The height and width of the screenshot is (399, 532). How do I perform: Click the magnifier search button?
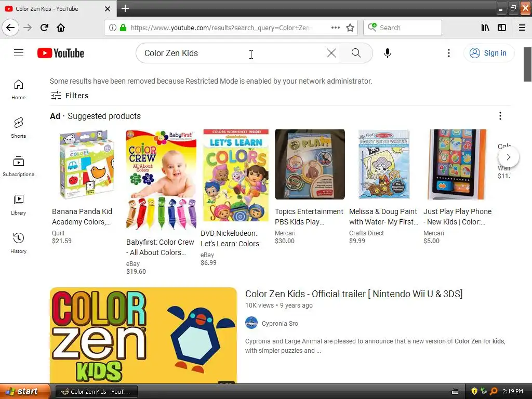click(356, 53)
